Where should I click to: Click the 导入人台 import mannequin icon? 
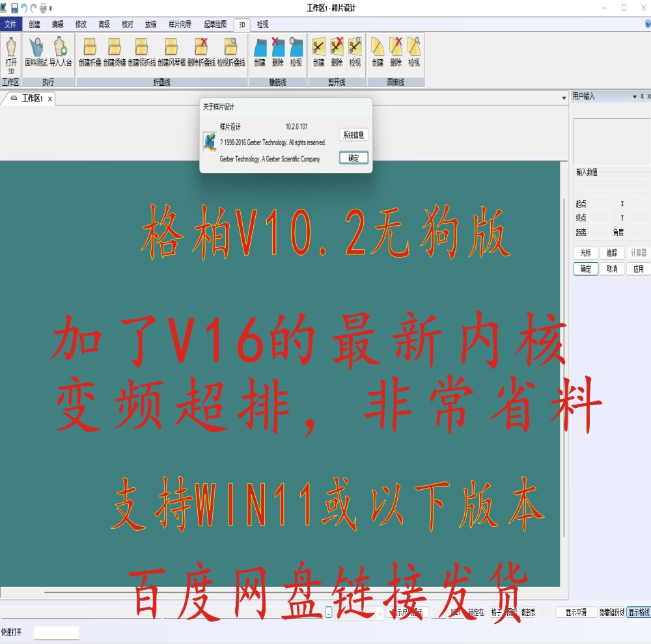tap(61, 52)
